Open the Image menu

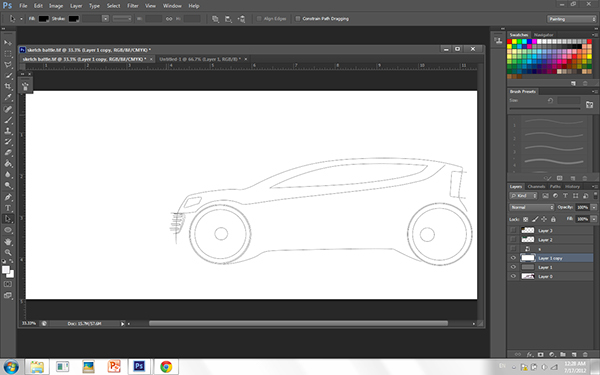[x=56, y=6]
